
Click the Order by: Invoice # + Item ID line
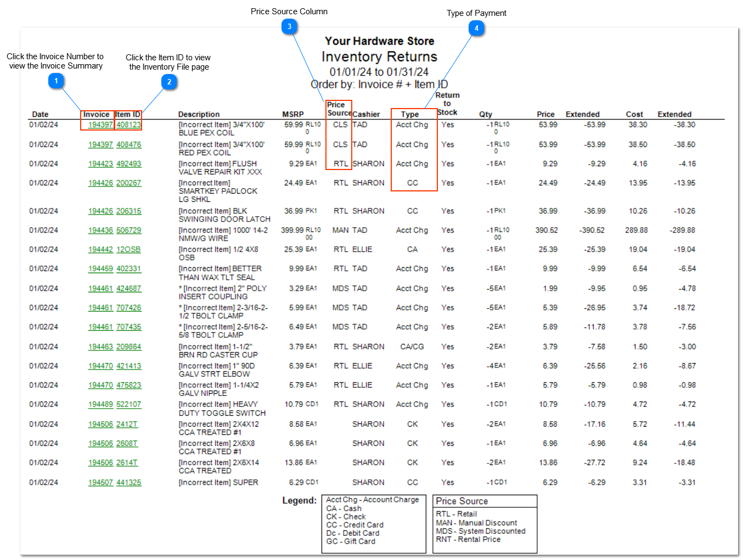coord(379,84)
